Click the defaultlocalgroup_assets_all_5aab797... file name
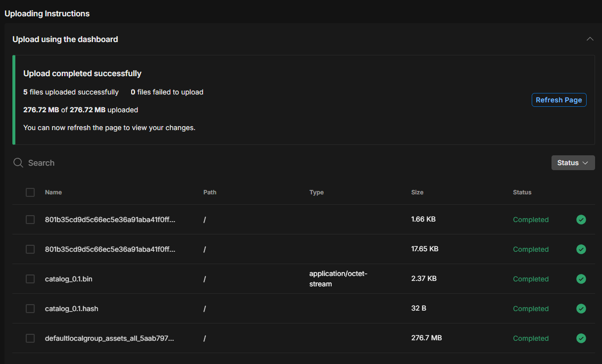Image resolution: width=602 pixels, height=364 pixels. click(x=109, y=338)
